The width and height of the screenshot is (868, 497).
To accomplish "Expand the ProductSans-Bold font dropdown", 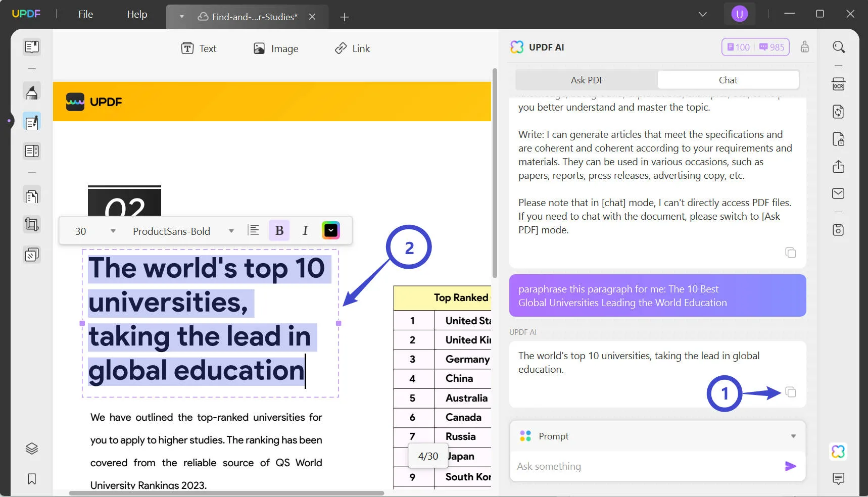I will (x=231, y=231).
